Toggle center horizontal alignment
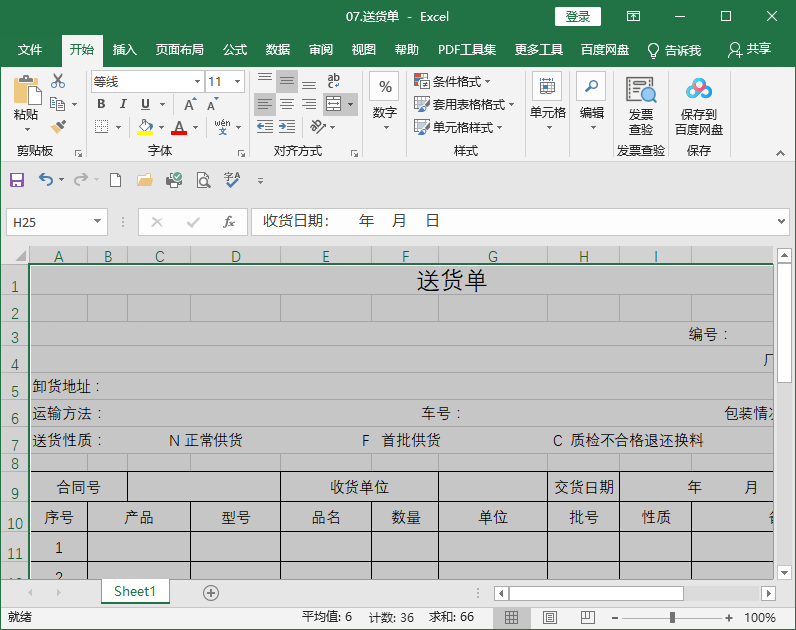 point(287,105)
